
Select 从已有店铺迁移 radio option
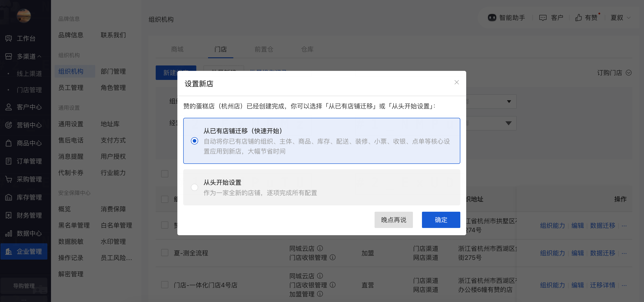point(194,141)
